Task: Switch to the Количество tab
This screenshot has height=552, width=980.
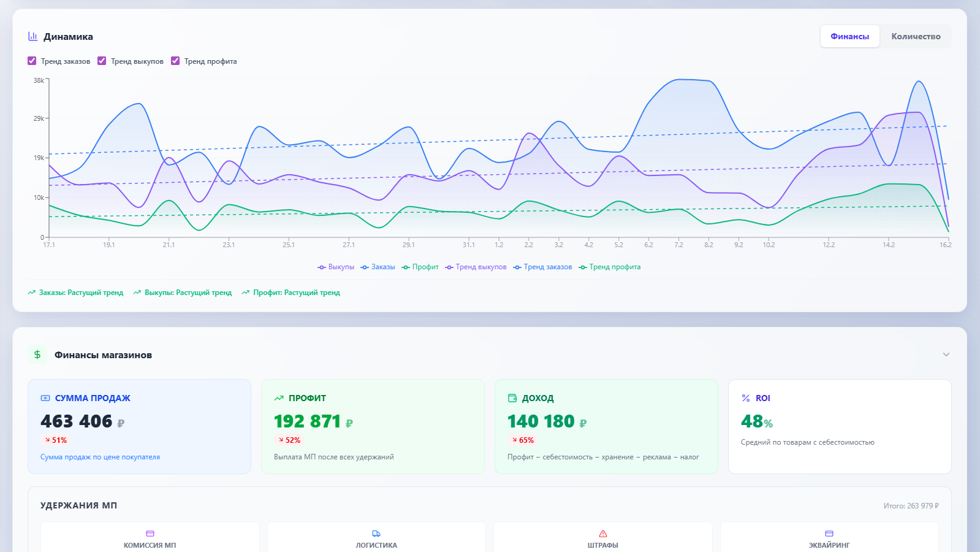Action: click(x=916, y=36)
